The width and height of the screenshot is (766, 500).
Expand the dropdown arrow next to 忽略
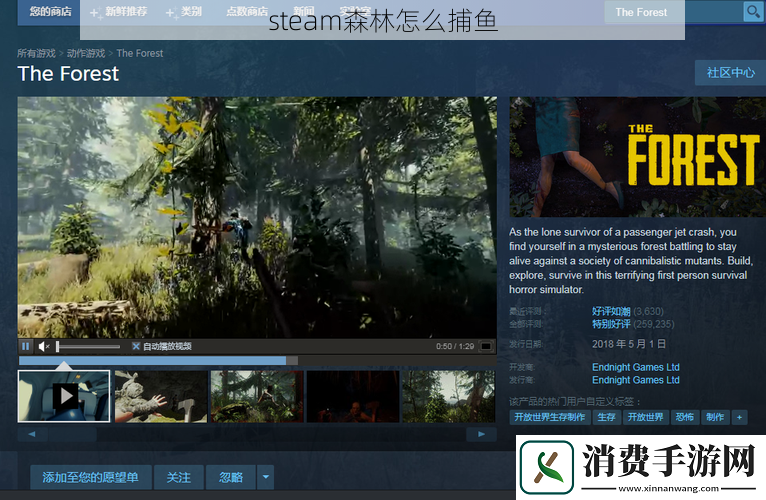point(265,477)
